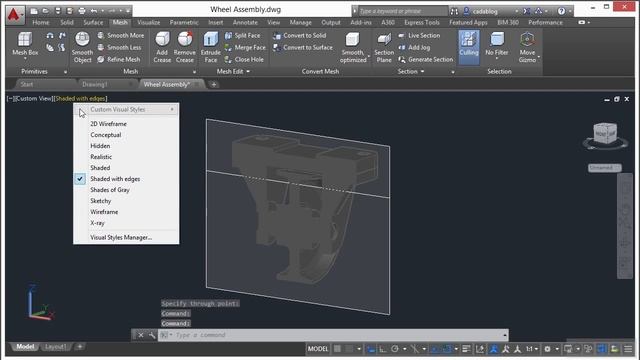Click Convert to Surface
Screen dimensions: 640x360
303,47
